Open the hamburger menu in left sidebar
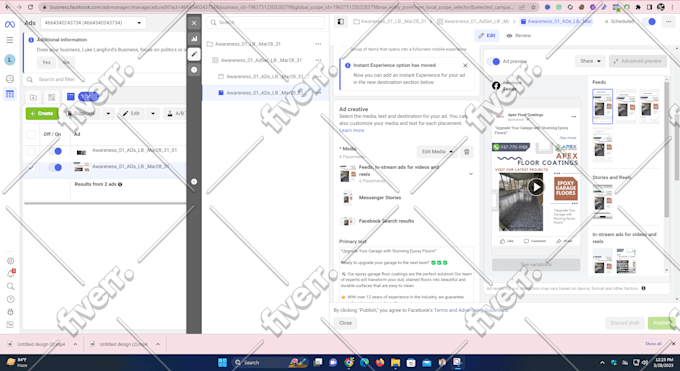 coord(10,40)
